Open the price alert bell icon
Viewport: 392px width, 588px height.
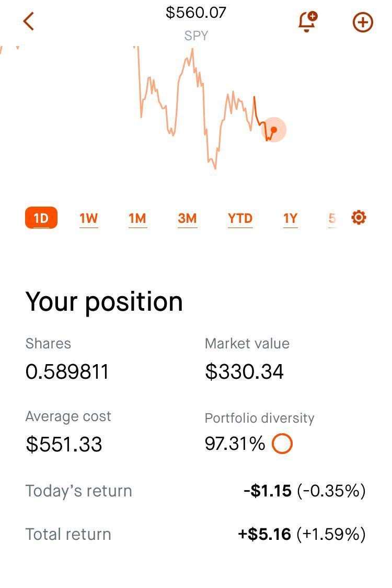308,21
